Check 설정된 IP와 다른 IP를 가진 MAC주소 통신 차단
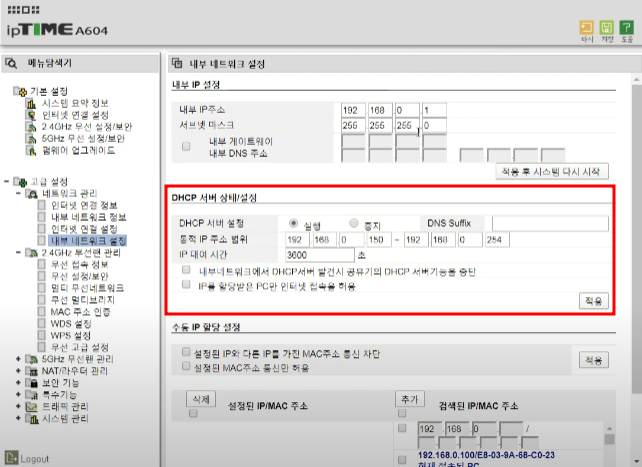The height and width of the screenshot is (467, 642). tap(186, 352)
